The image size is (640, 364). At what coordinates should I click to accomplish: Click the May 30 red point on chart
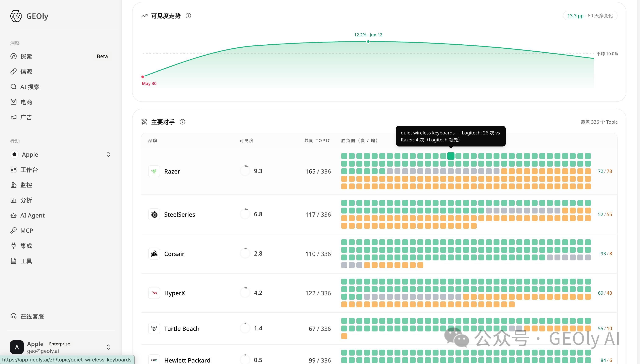143,77
